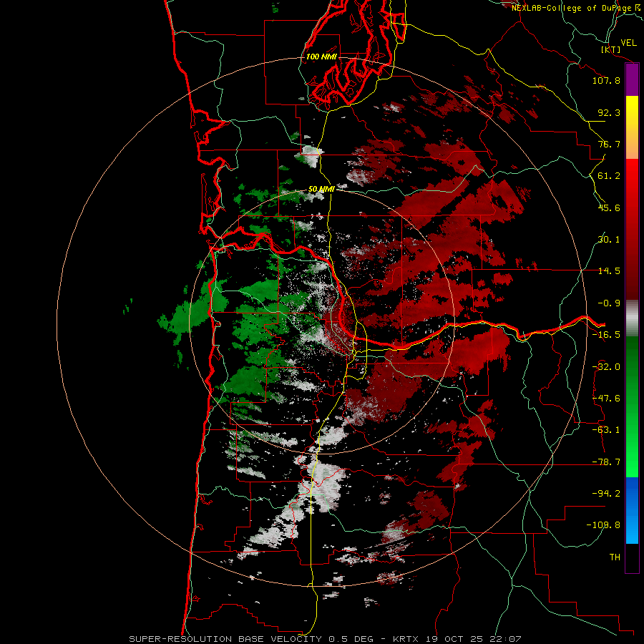Click the 92.3 velocity scale value
Viewport: 644px width, 644px height.
click(609, 112)
